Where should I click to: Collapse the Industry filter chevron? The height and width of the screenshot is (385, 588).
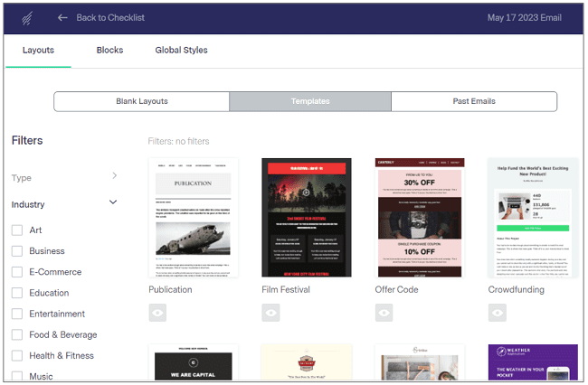[113, 202]
